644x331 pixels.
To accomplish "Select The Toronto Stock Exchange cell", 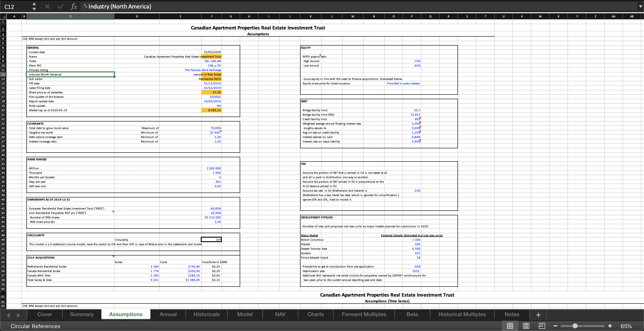I will (x=203, y=70).
